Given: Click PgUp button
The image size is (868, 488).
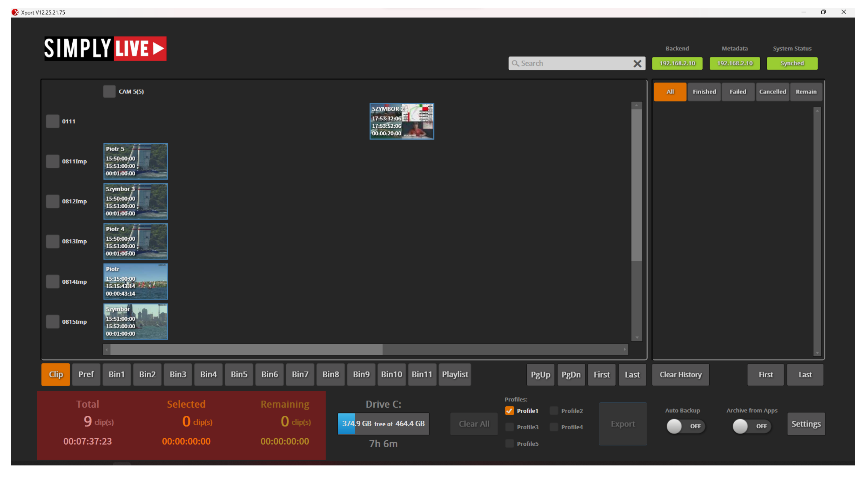Looking at the screenshot, I should coord(540,375).
